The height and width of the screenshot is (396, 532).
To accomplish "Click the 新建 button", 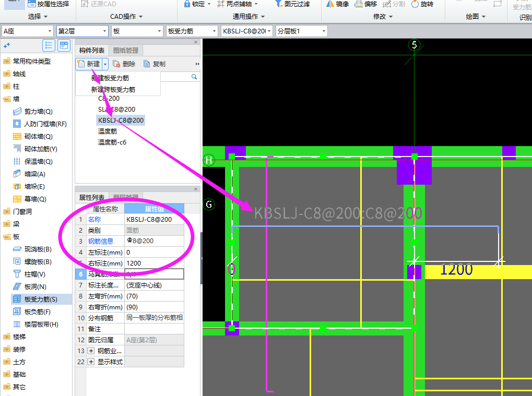I will pos(89,64).
